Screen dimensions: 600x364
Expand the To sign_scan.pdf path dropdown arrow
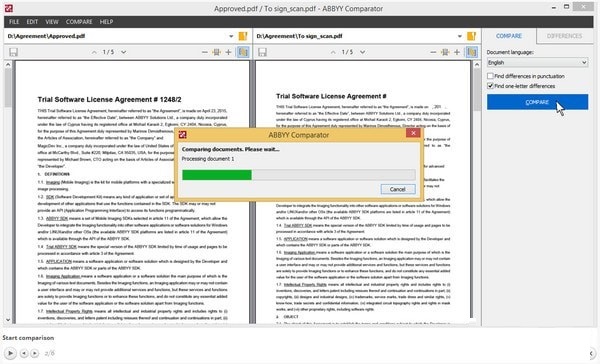(460, 36)
